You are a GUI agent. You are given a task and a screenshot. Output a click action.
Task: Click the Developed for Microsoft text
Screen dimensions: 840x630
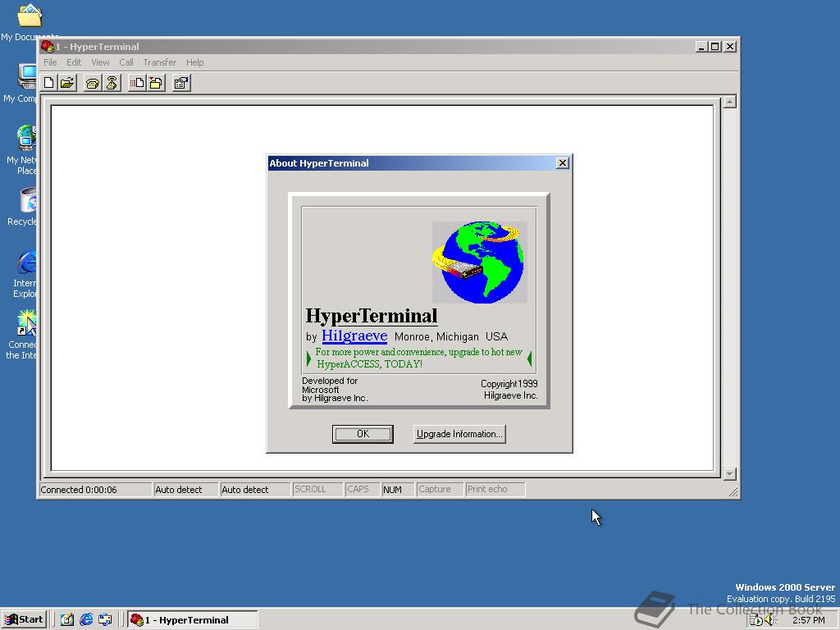(x=330, y=386)
